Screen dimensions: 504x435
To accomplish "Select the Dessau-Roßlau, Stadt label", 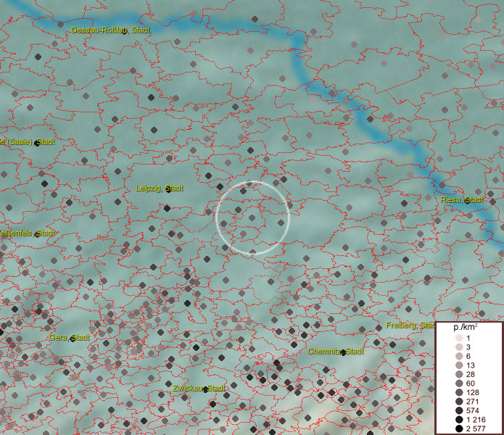I will coord(110,30).
